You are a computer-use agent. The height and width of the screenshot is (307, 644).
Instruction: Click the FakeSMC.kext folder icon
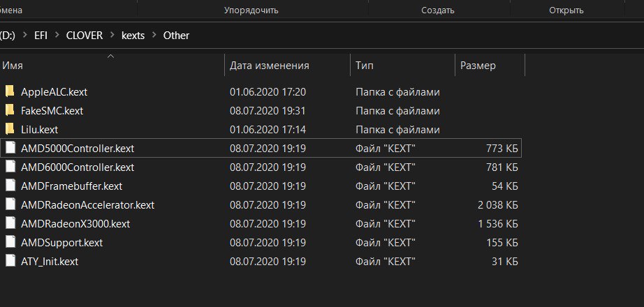click(x=10, y=110)
